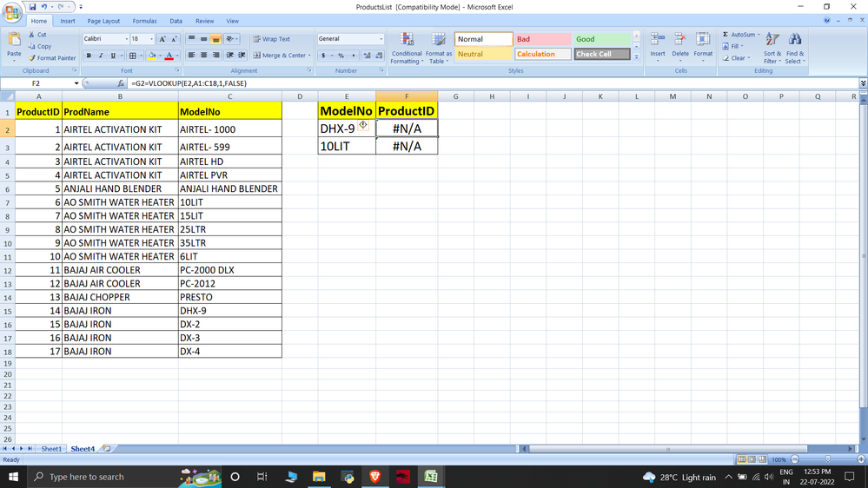Switch to the Page Layout tab
The image size is (868, 488).
pyautogui.click(x=103, y=21)
